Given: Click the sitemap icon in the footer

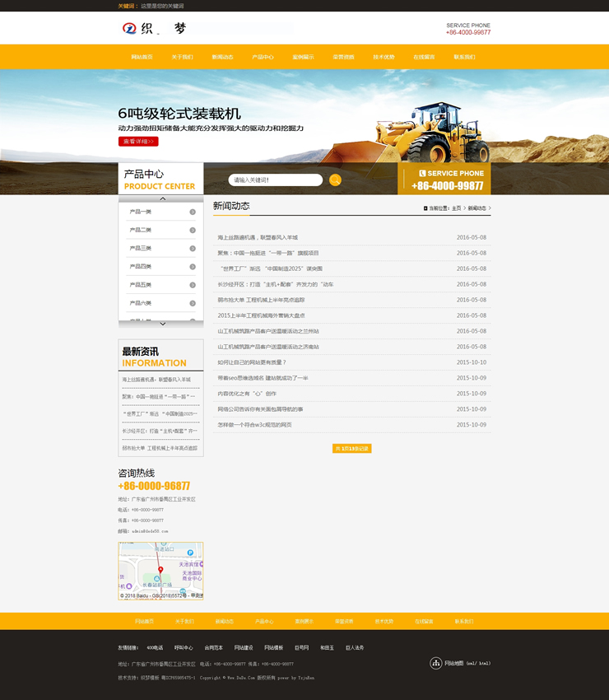Looking at the screenshot, I should point(436,663).
